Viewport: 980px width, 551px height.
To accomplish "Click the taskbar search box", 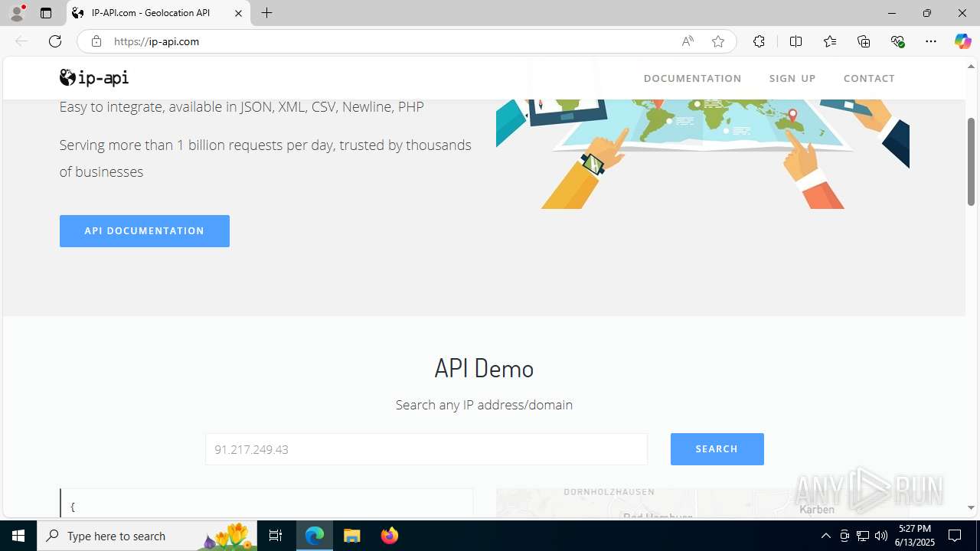I will [148, 536].
